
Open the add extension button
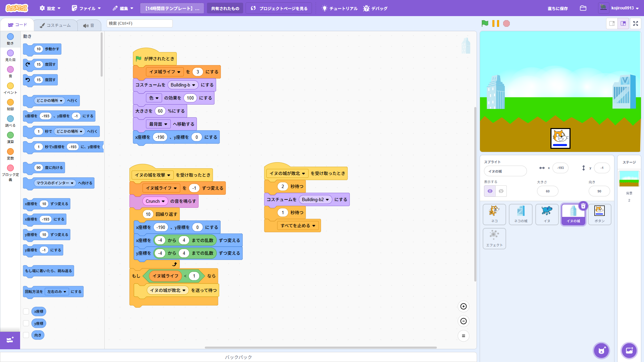(10, 340)
